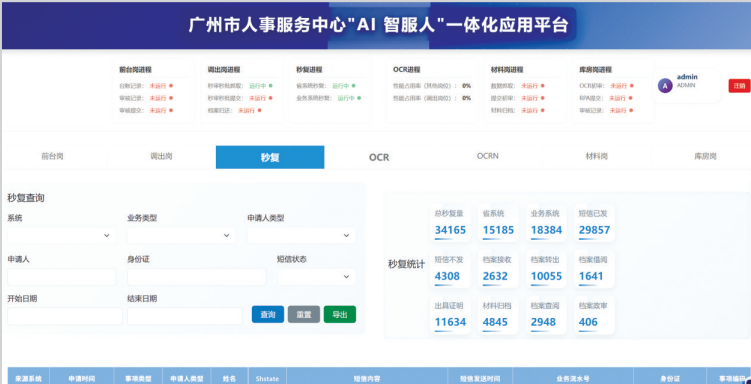Click the 出具证明 11634 stat card
Viewport: 751px width, 384px height.
coord(450,315)
